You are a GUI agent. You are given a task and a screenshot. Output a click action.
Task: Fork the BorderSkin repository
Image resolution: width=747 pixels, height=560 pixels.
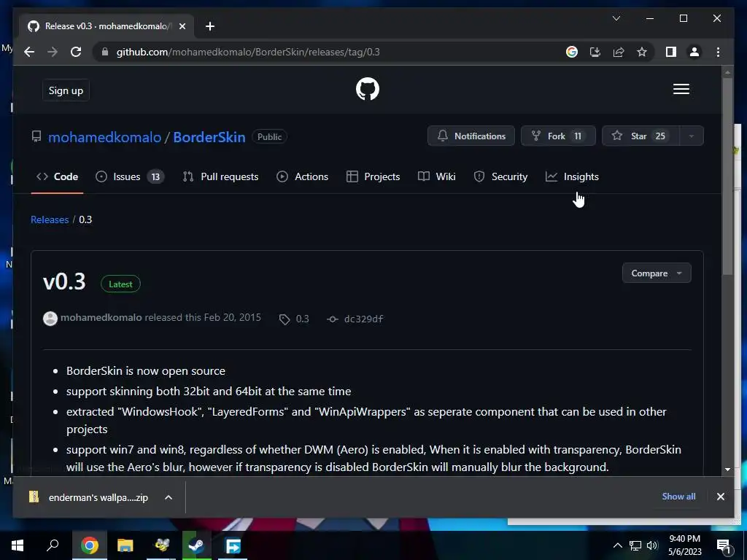(558, 136)
